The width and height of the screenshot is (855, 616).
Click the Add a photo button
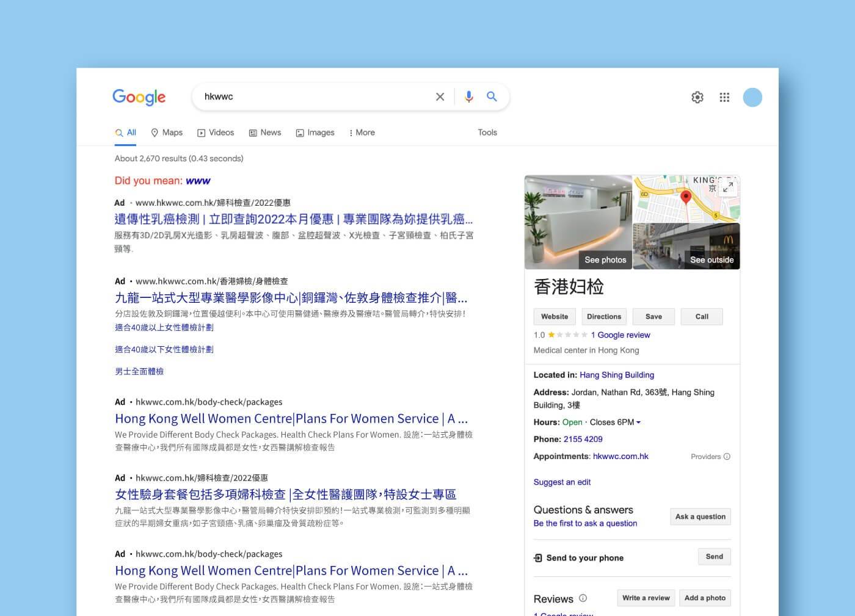click(705, 598)
